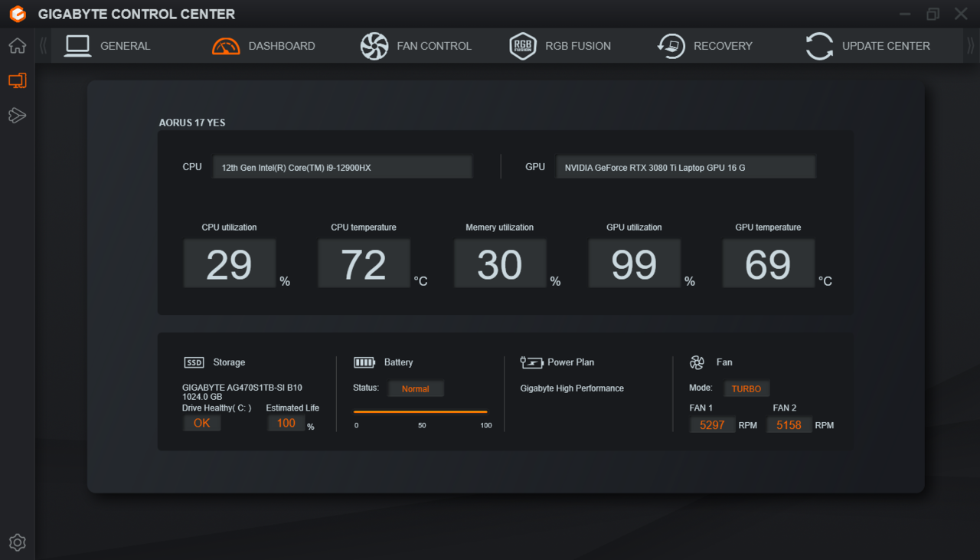Click the Recovery laptop-arrow icon
This screenshot has height=560, width=980.
671,46
